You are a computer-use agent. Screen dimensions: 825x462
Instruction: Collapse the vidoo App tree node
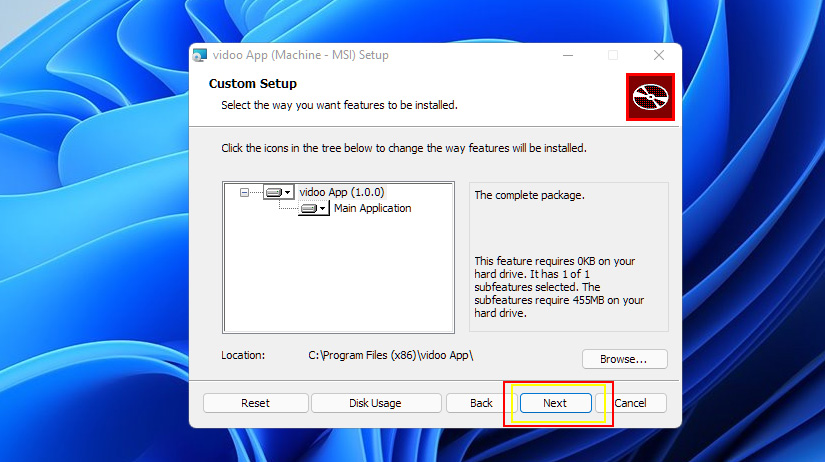pyautogui.click(x=244, y=193)
